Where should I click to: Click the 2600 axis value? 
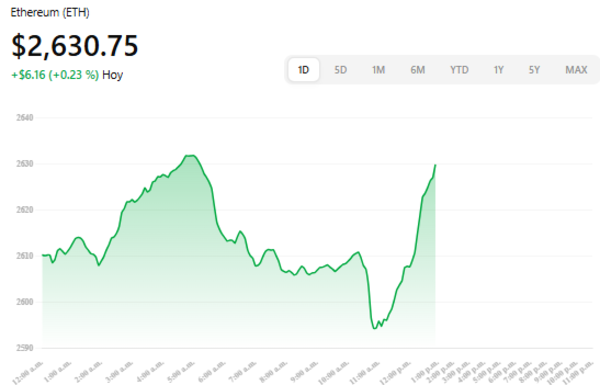click(x=25, y=302)
